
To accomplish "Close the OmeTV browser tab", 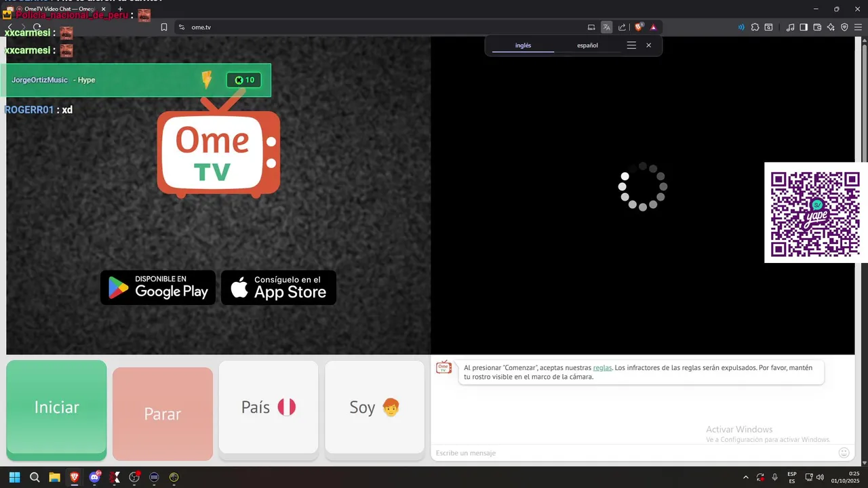I will 103,9.
